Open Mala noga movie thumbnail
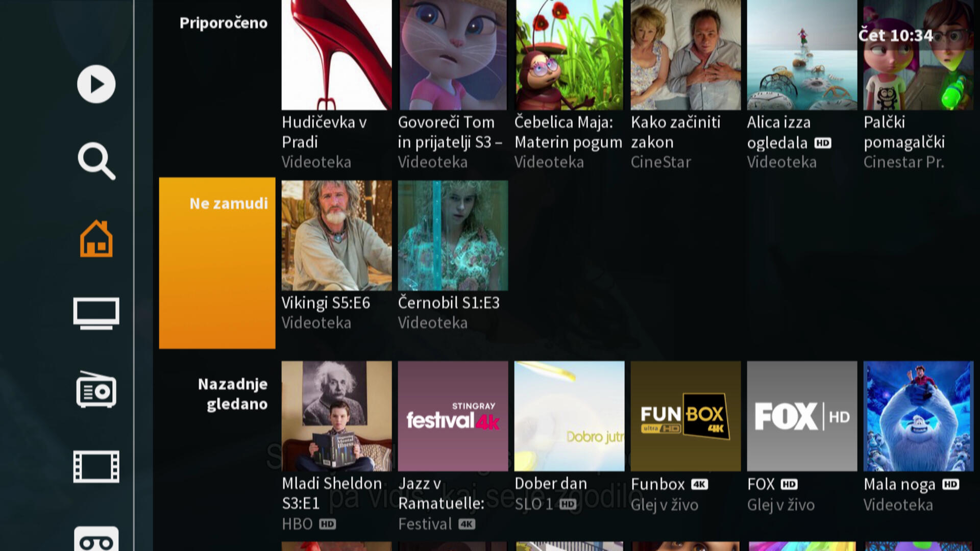Screen dimensions: 980x551 coord(918,416)
